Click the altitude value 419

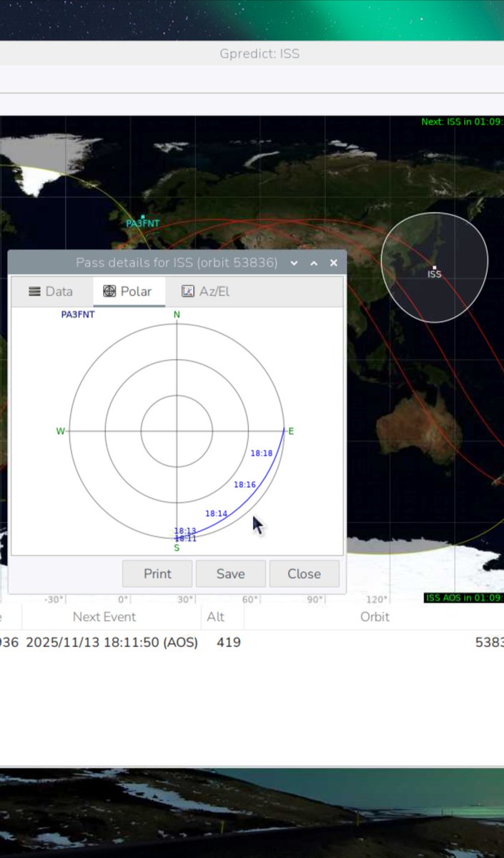pyautogui.click(x=229, y=642)
